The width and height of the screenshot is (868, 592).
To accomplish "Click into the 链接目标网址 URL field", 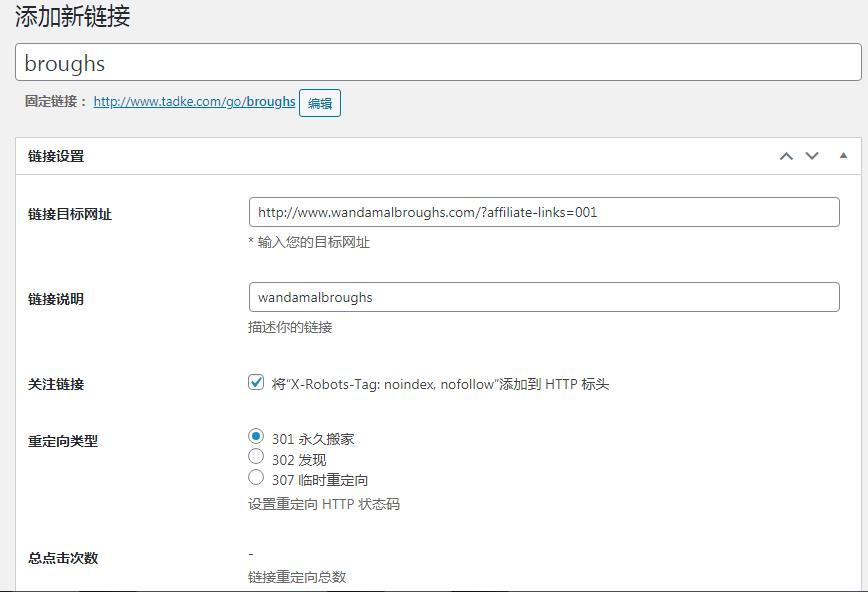I will [x=543, y=212].
